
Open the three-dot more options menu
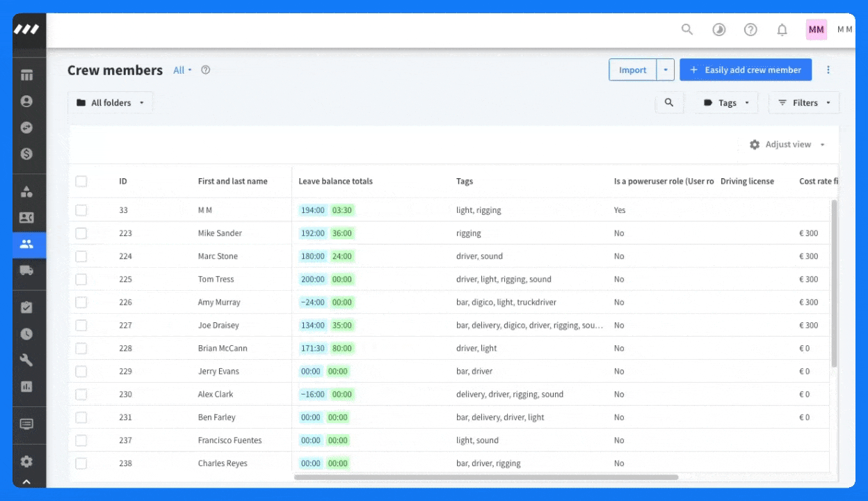pyautogui.click(x=828, y=70)
